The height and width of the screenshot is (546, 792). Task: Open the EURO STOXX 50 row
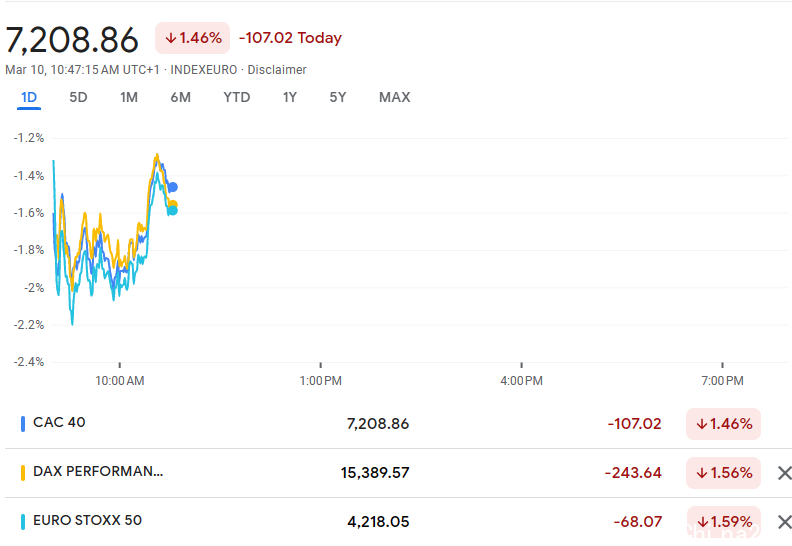click(x=396, y=522)
